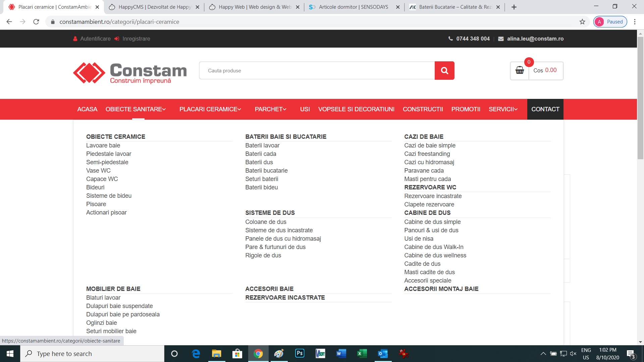Click the Inregistrare link
The image size is (644, 362).
point(136,39)
